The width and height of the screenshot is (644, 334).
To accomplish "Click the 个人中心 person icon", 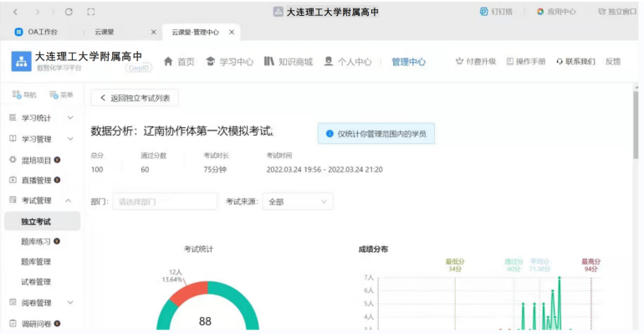I will (328, 61).
